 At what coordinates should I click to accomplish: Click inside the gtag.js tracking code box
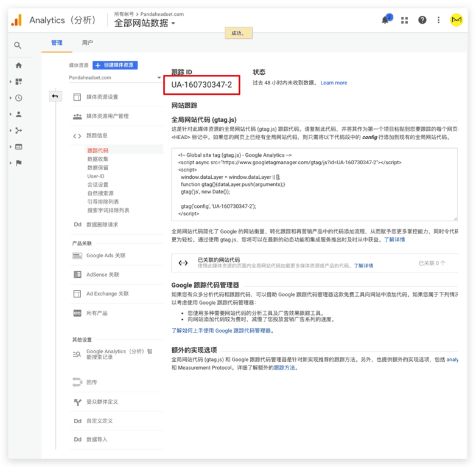pos(314,184)
